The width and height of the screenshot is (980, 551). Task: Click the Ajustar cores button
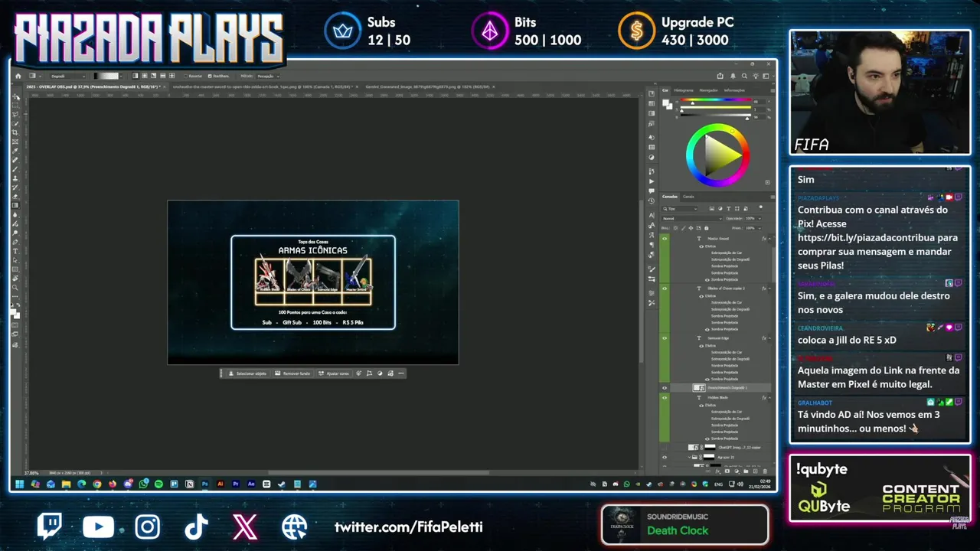pyautogui.click(x=334, y=373)
